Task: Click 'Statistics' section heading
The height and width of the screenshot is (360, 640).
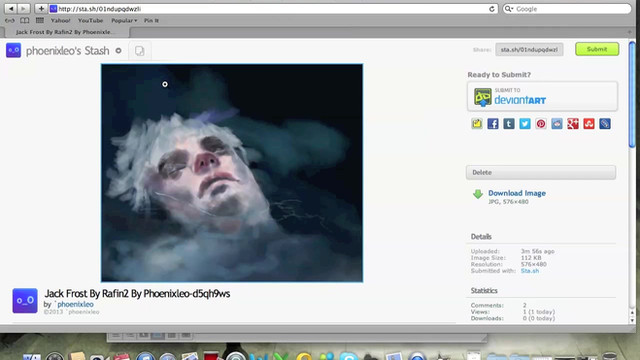Action: click(484, 291)
